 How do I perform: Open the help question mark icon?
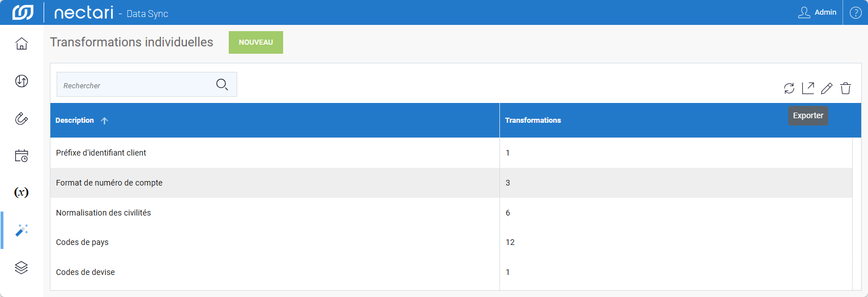click(856, 12)
